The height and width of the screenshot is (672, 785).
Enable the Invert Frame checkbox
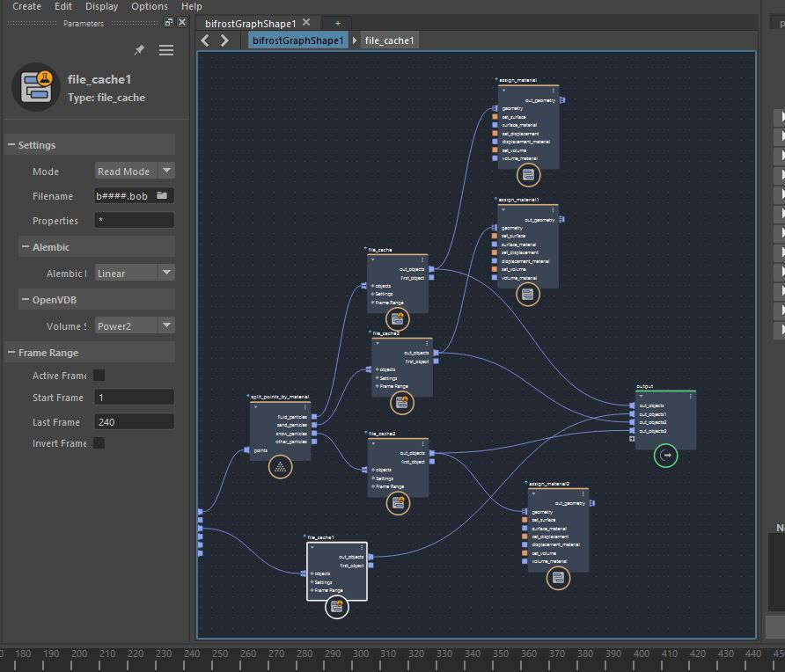[x=99, y=442]
